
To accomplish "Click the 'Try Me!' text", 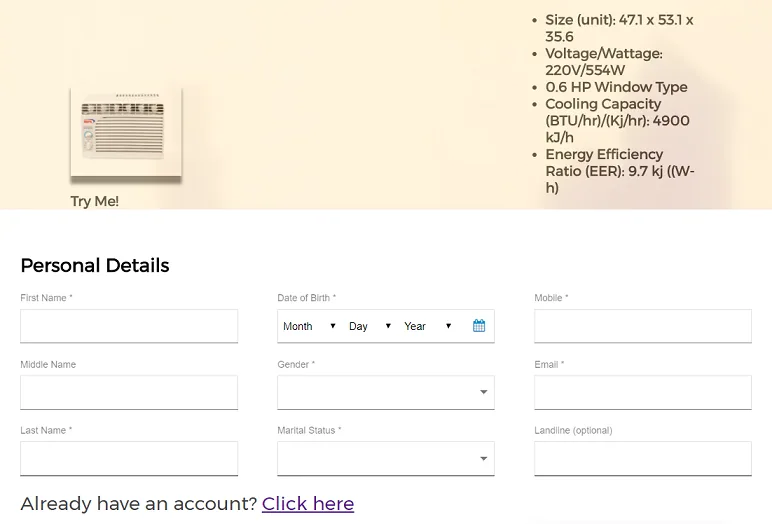I will tap(95, 201).
